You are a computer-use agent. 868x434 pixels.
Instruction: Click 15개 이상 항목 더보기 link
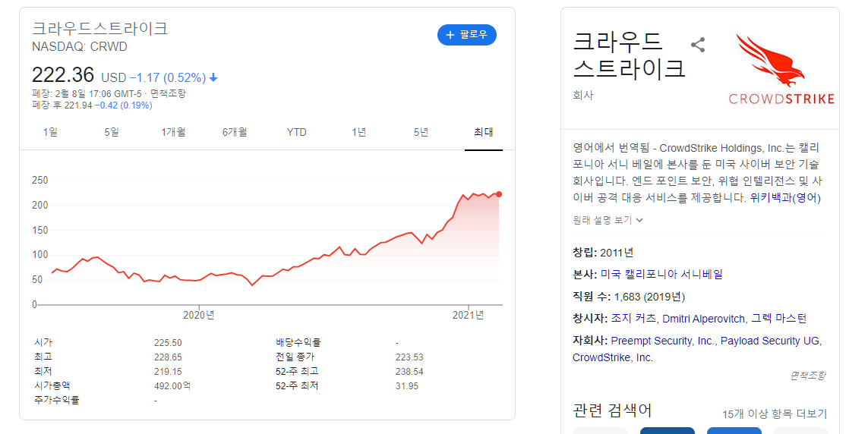point(775,414)
